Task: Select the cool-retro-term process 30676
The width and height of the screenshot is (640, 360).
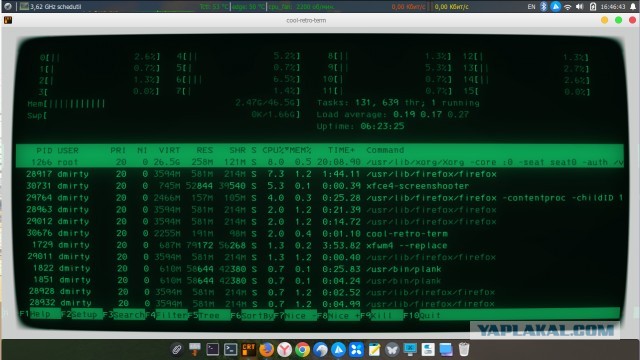Action: (320, 233)
